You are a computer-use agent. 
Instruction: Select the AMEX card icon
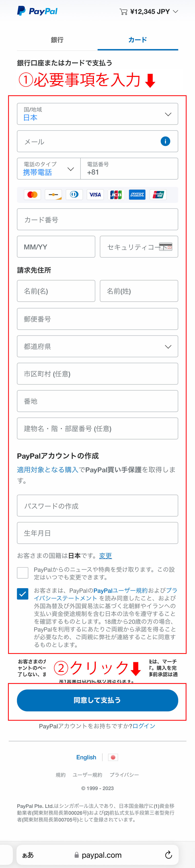pyautogui.click(x=137, y=194)
